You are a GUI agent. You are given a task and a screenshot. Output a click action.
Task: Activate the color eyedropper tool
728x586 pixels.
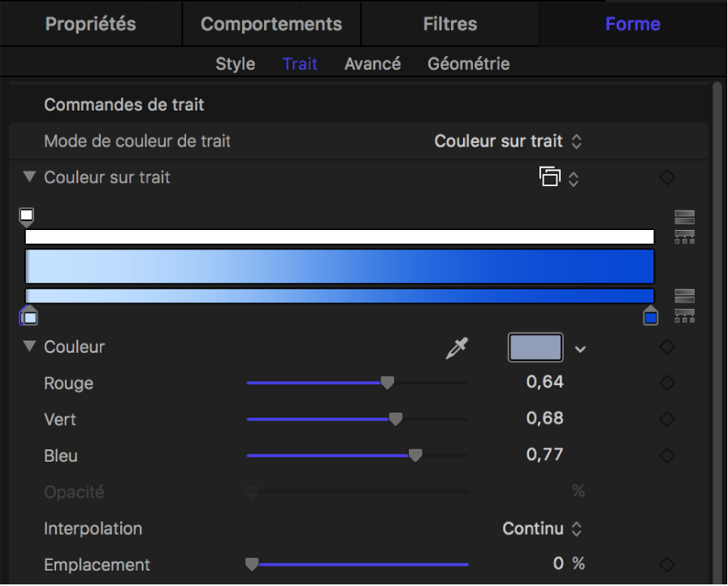point(455,347)
